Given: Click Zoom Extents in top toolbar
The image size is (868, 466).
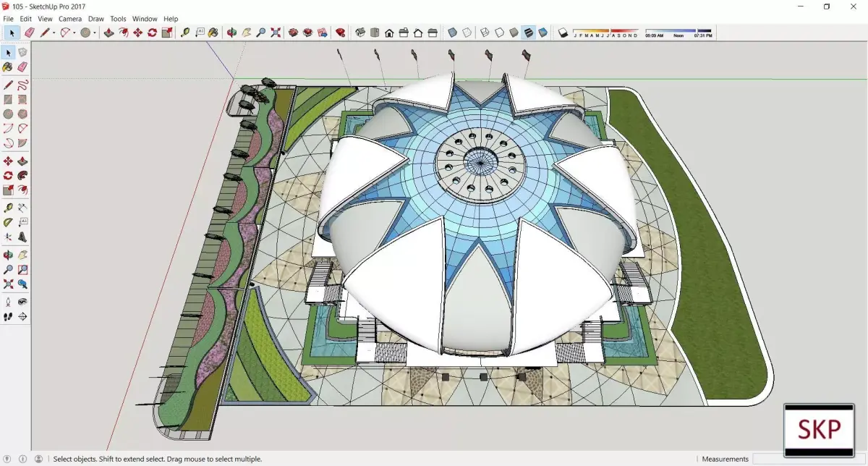Looking at the screenshot, I should tap(275, 33).
